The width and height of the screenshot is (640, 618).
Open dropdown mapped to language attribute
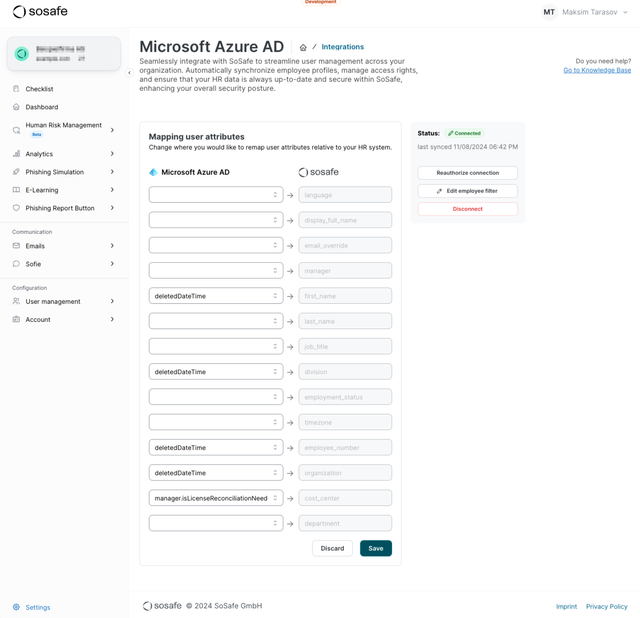[x=216, y=195]
